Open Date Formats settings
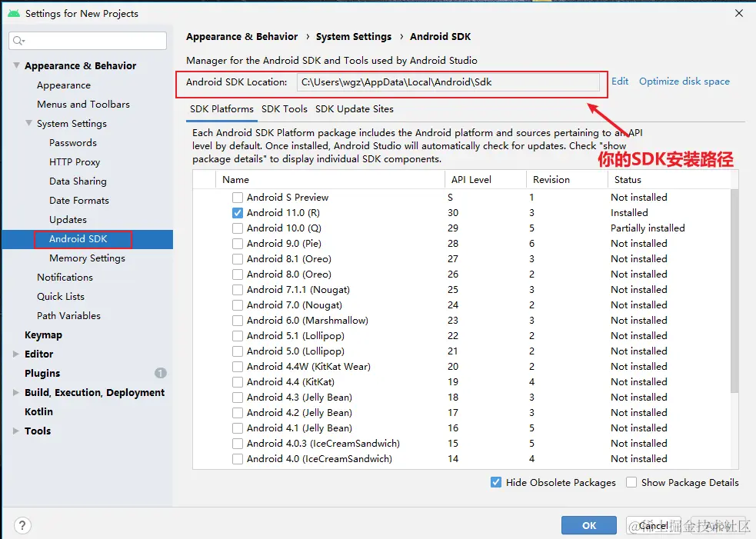This screenshot has width=756, height=539. [79, 201]
